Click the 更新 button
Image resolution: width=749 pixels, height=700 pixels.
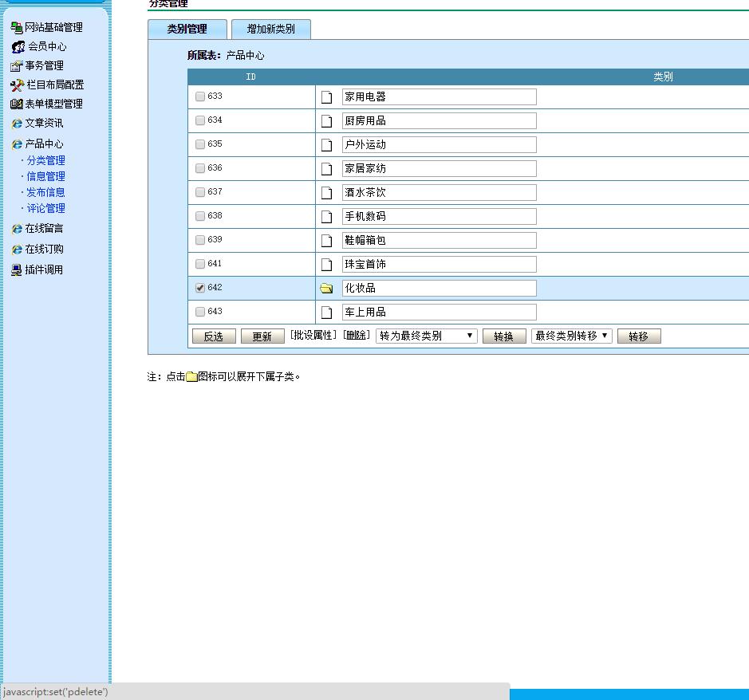pyautogui.click(x=262, y=336)
